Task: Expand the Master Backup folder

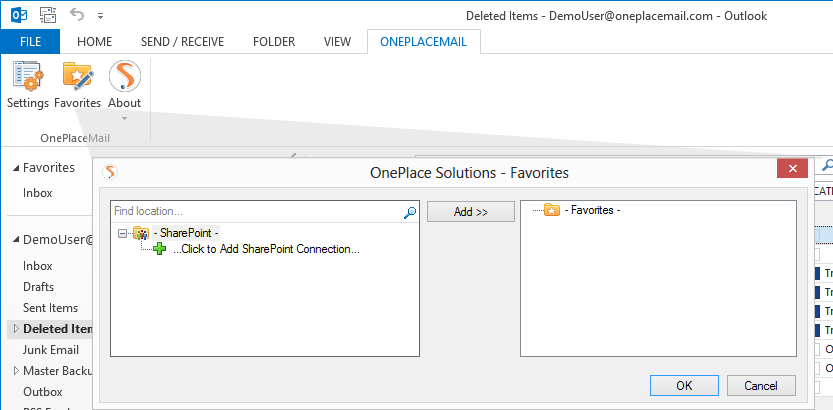Action: [x=14, y=371]
